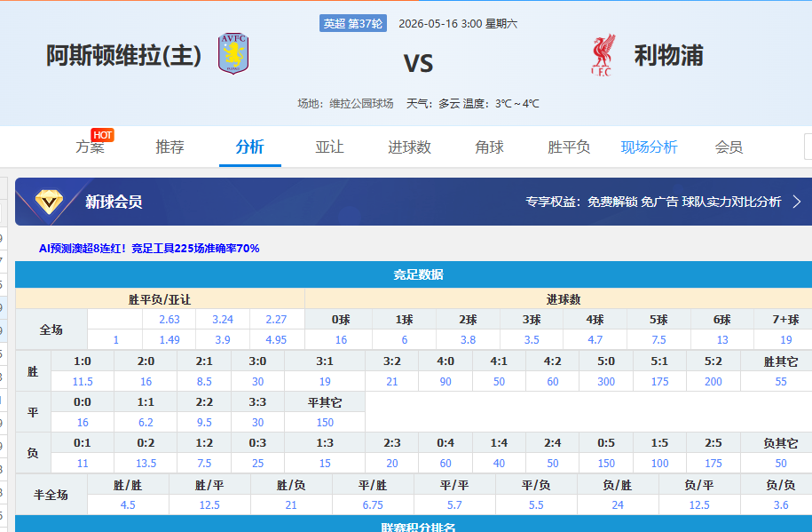Screen dimensions: 812x532
Task: Select the 分析 tab
Action: click(249, 147)
